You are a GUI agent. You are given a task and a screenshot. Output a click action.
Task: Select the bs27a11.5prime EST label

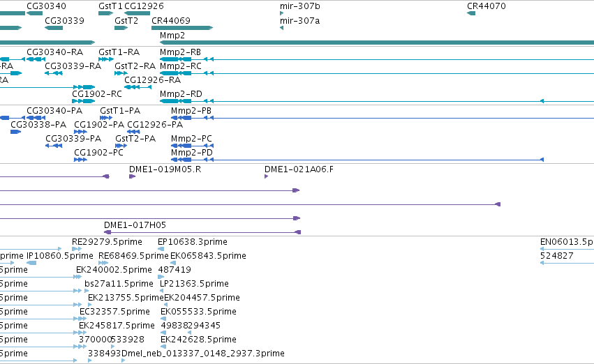(119, 284)
